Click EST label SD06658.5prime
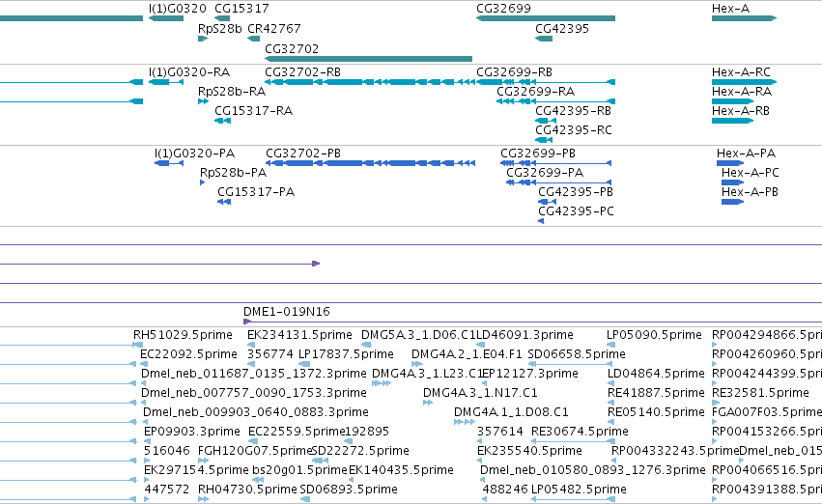Viewport: 822px width, 504px height. (576, 353)
